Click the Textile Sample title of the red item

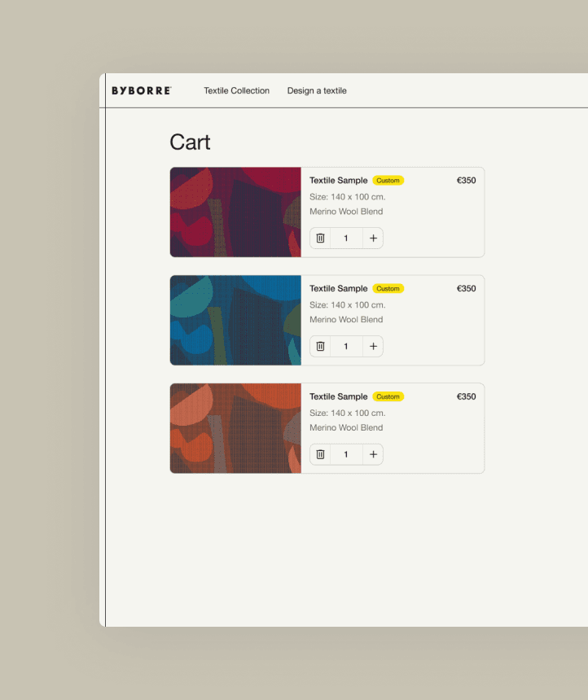click(338, 181)
